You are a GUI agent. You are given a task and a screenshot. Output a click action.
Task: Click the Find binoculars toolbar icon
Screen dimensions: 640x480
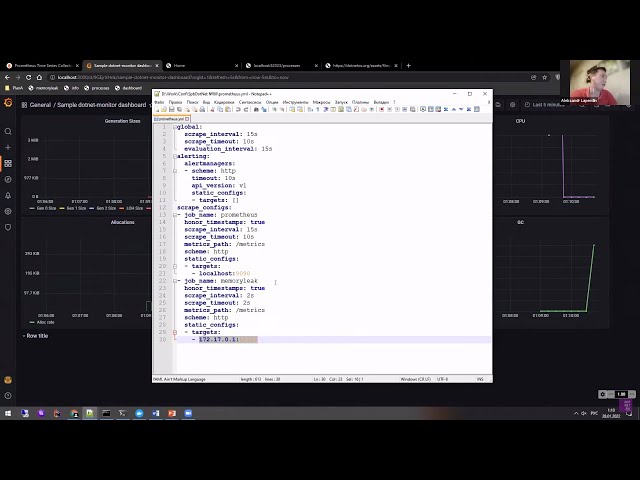256,109
